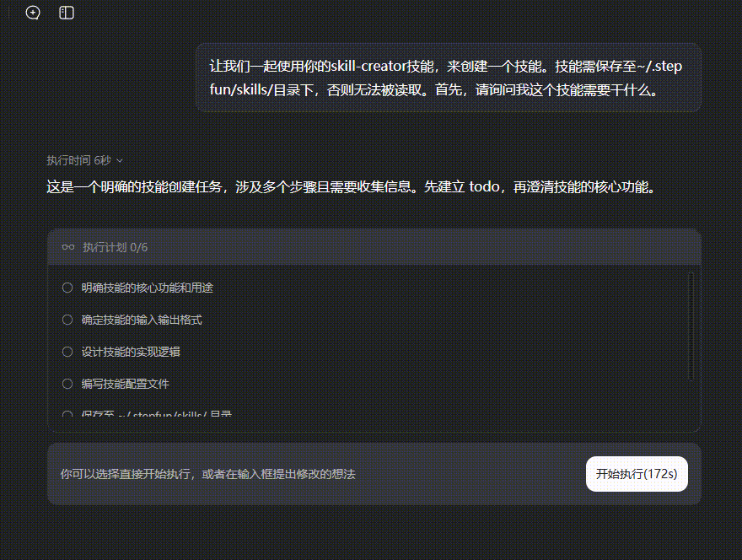This screenshot has width=742, height=560.
Task: Click the user message about skill-creator
Action: (x=447, y=75)
